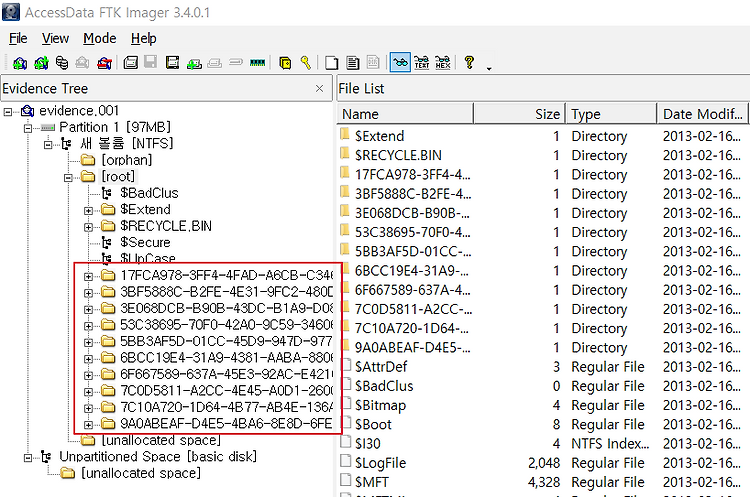Collapse the Unpartitioned Space node
Viewport: 750px width, 497px height.
click(x=28, y=458)
